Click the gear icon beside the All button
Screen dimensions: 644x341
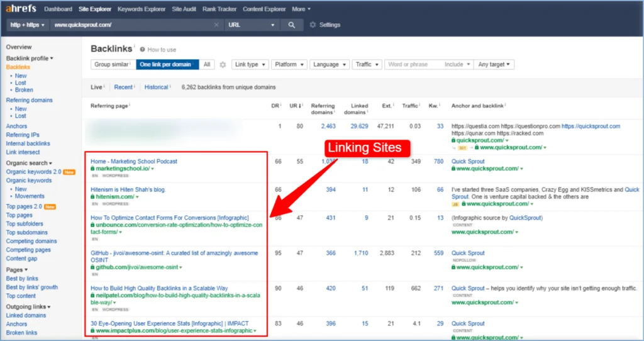pos(223,65)
